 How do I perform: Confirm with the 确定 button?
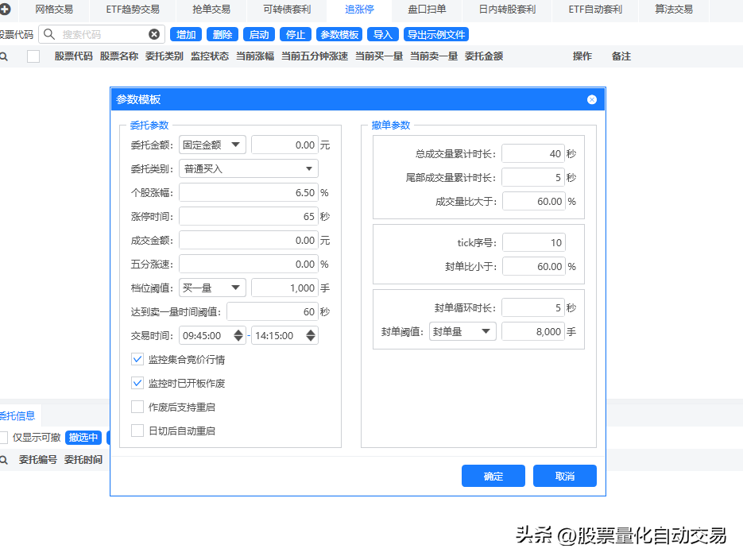tap(493, 476)
